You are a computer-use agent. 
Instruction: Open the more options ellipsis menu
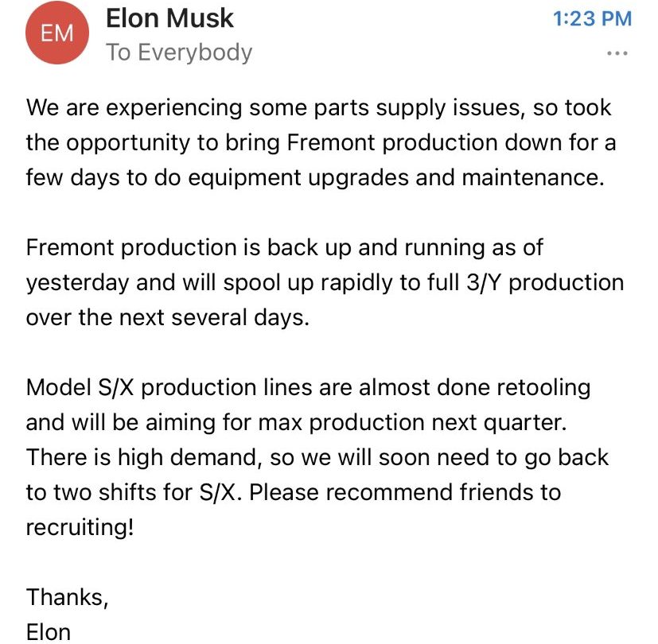point(619,52)
